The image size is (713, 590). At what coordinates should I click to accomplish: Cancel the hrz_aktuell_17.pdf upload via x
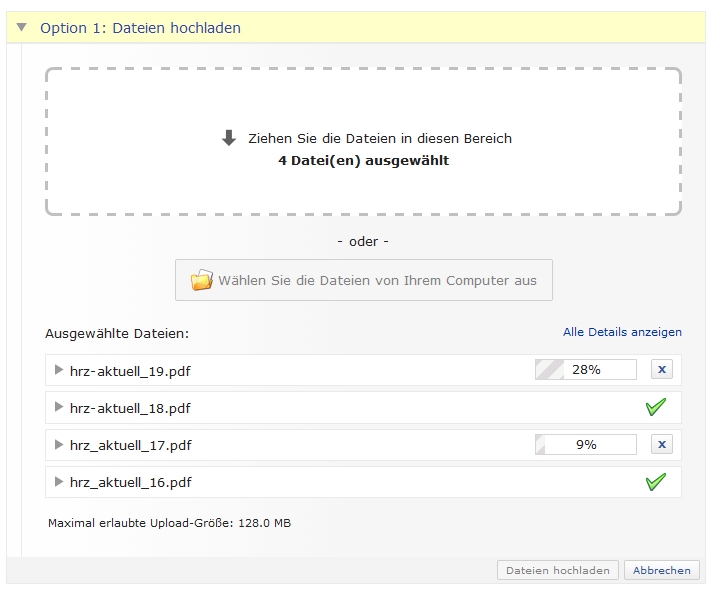(661, 445)
